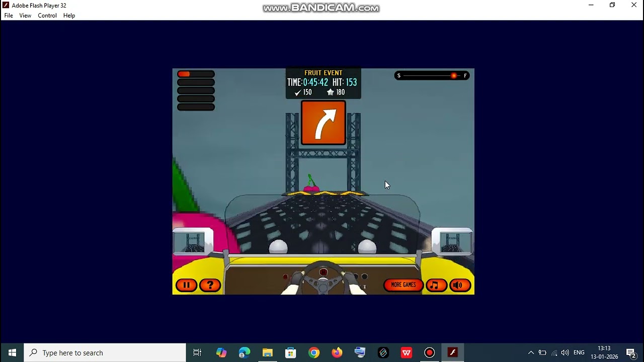Open Copilot from the taskbar
This screenshot has height=362, width=644.
(x=221, y=353)
